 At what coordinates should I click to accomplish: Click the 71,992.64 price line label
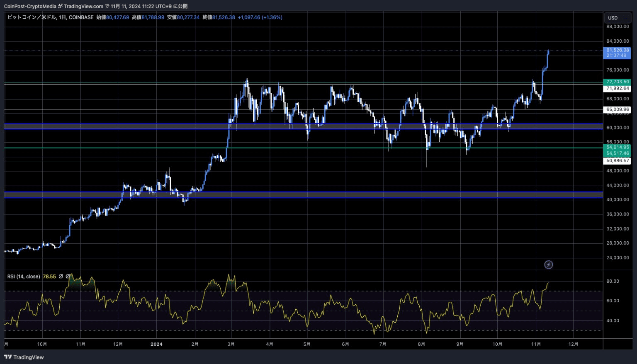click(617, 88)
